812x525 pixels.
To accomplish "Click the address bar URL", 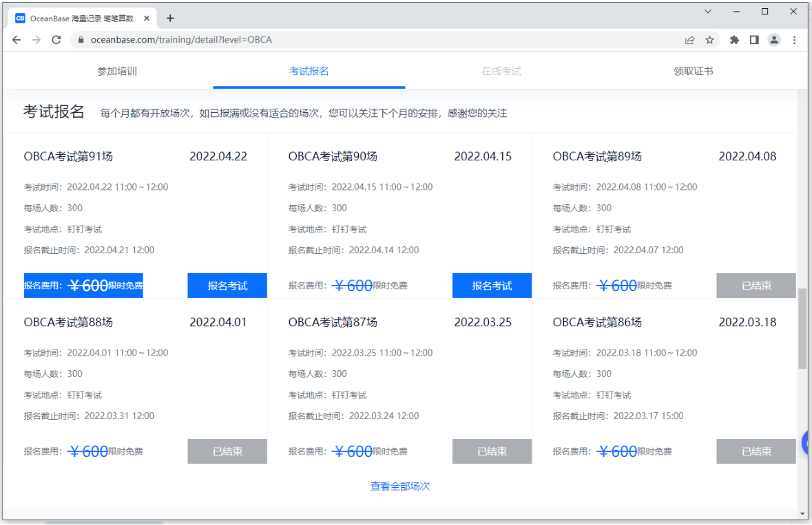I will point(181,40).
